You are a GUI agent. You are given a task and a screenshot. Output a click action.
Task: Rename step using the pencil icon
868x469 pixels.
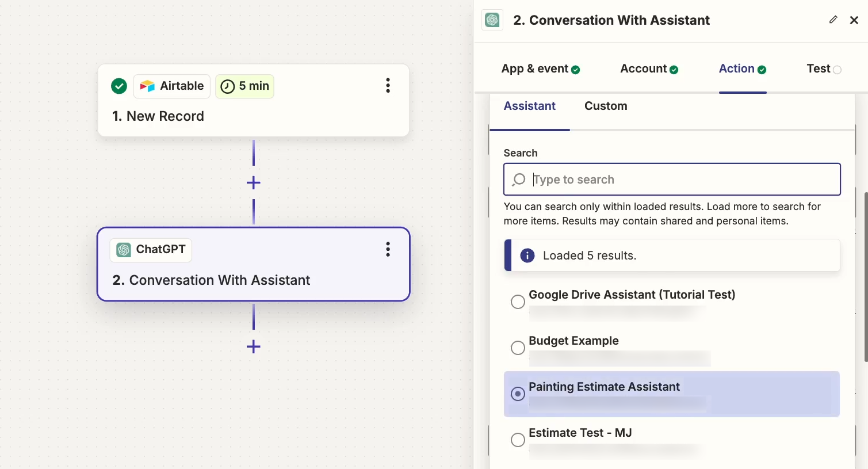point(833,20)
